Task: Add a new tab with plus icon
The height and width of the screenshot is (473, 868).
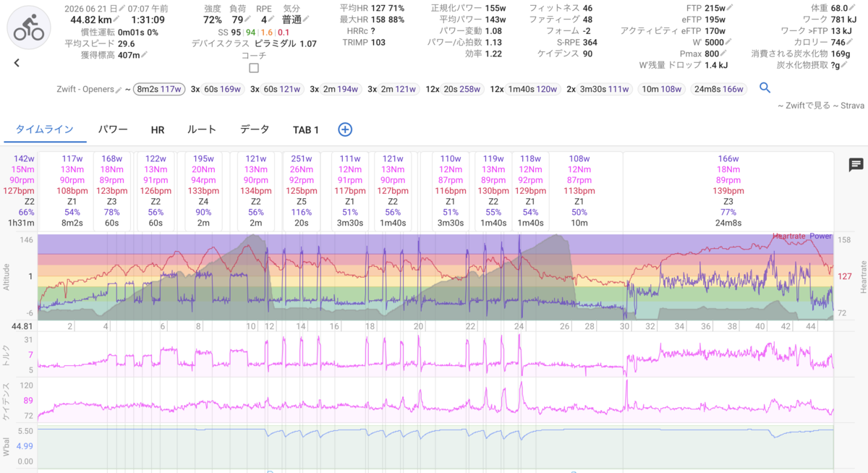Action: (345, 129)
